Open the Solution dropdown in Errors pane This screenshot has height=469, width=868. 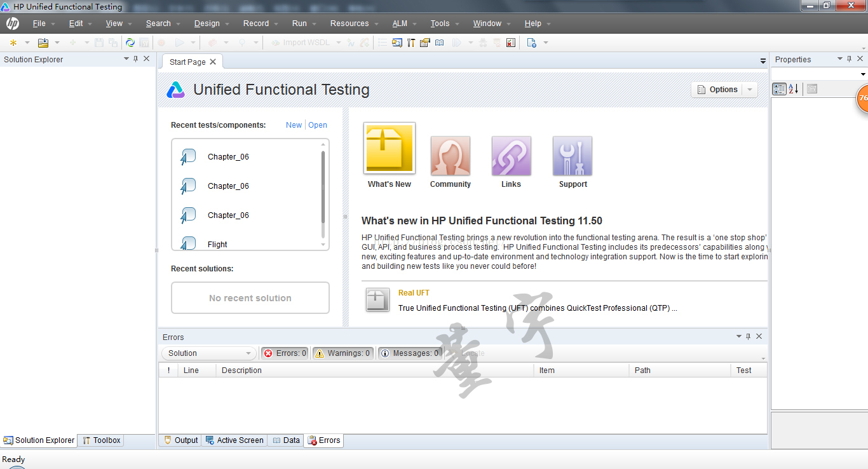(x=209, y=353)
